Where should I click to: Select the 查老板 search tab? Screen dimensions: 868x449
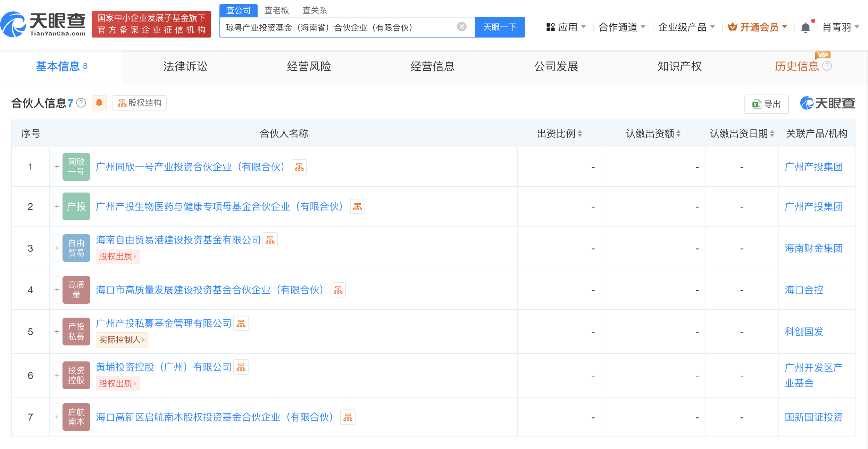(x=276, y=10)
